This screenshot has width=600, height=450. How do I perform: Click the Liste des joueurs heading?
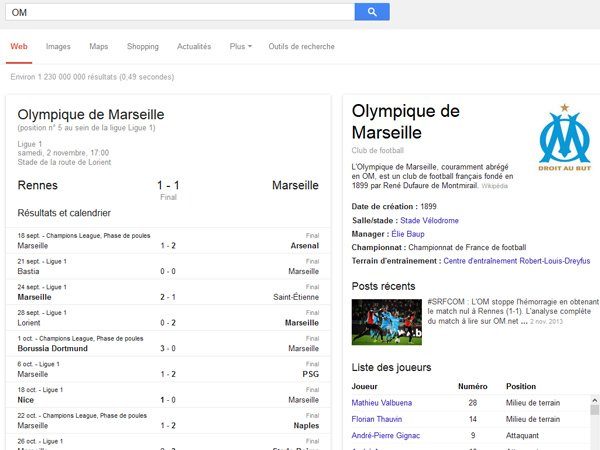tap(391, 367)
